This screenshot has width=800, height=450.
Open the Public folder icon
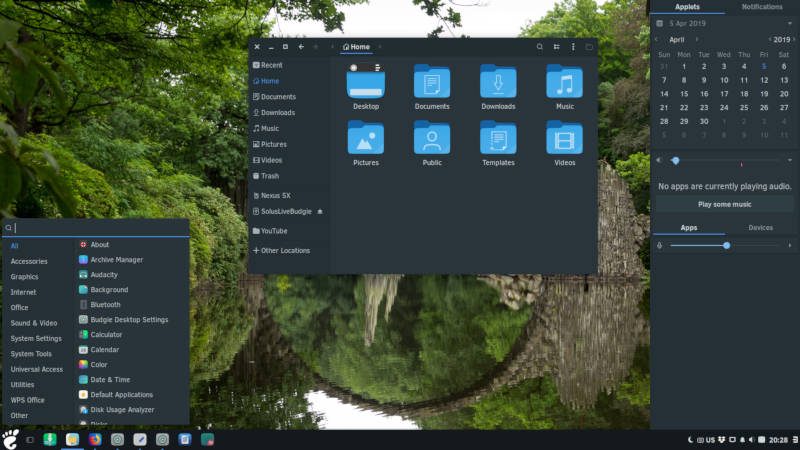pos(432,137)
